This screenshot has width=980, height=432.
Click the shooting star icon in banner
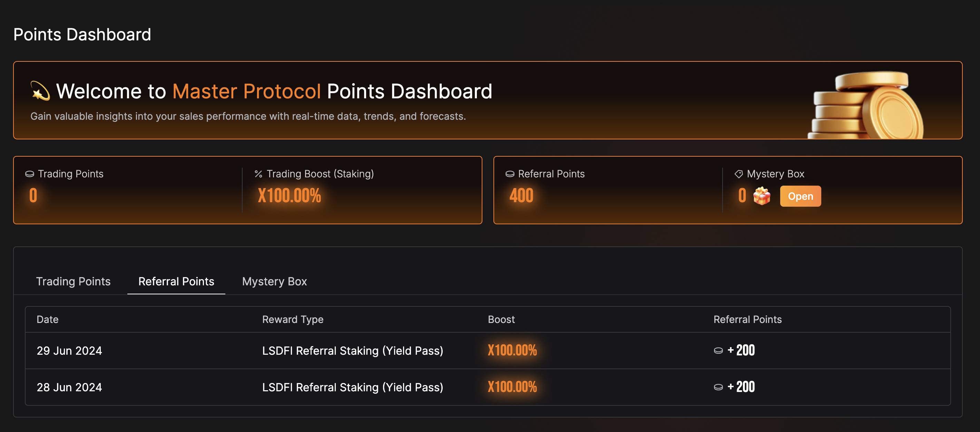click(x=40, y=91)
